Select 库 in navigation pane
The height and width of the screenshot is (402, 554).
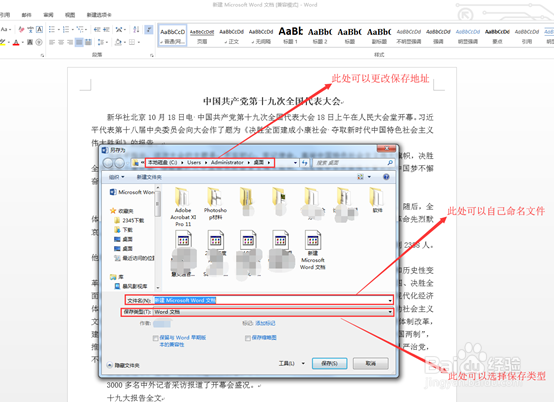point(117,277)
